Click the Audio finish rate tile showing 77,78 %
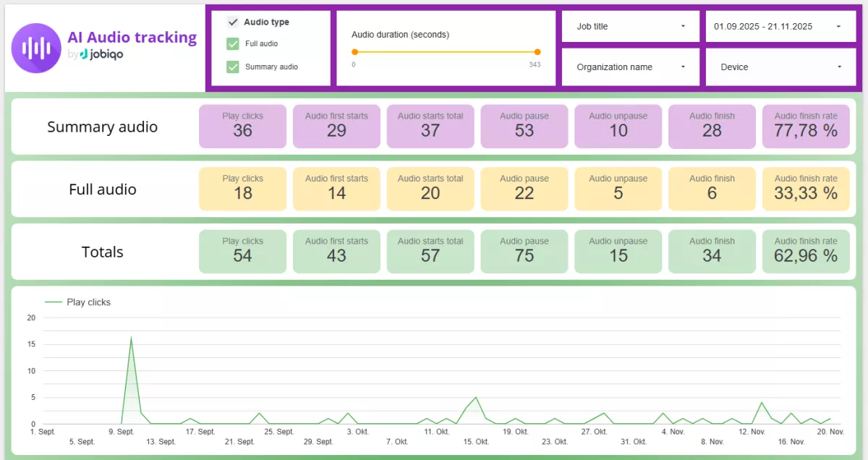This screenshot has width=868, height=460. 806,126
